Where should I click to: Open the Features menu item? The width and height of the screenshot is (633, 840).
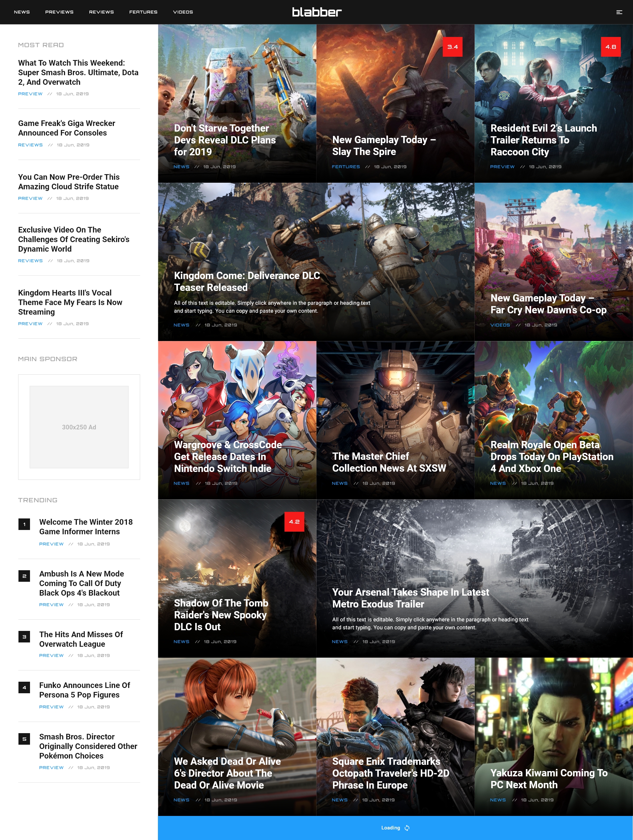143,12
